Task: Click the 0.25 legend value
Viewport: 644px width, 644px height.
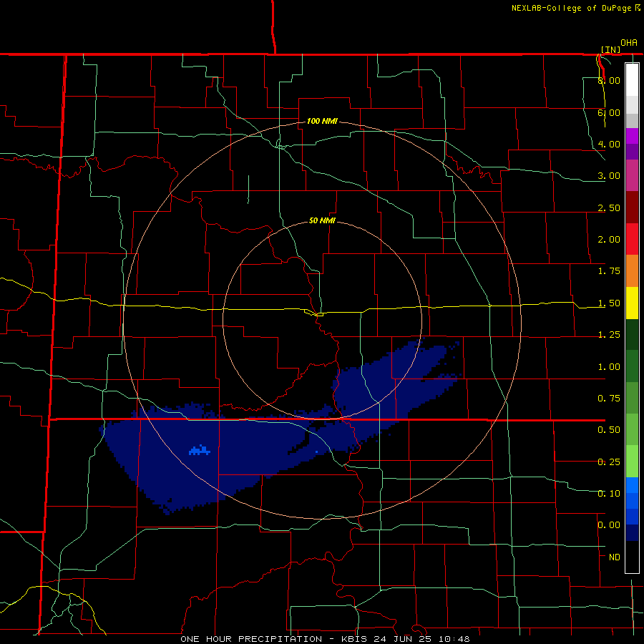Action: [609, 462]
